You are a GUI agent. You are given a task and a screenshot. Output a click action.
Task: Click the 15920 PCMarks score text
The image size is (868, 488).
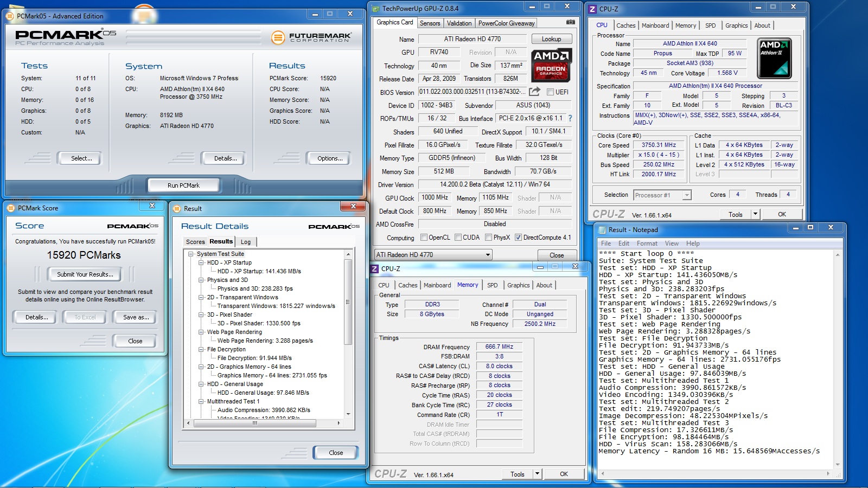(x=84, y=255)
